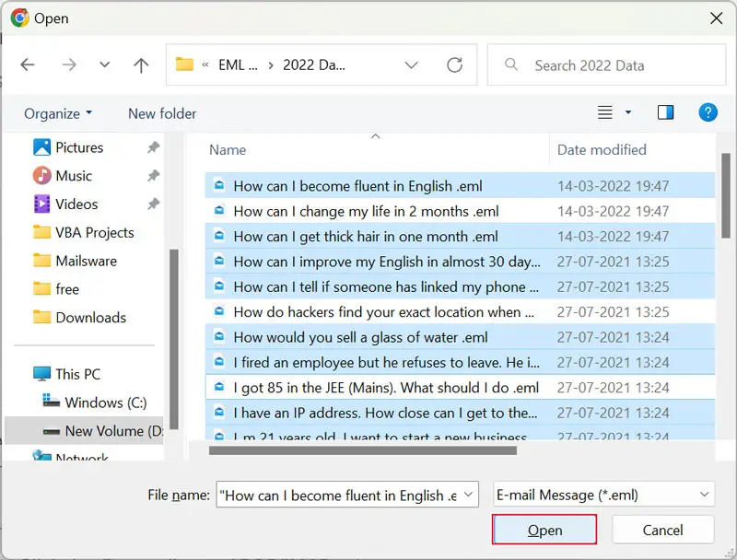Expand the File name history dropdown
Image resolution: width=737 pixels, height=560 pixels.
[x=469, y=495]
